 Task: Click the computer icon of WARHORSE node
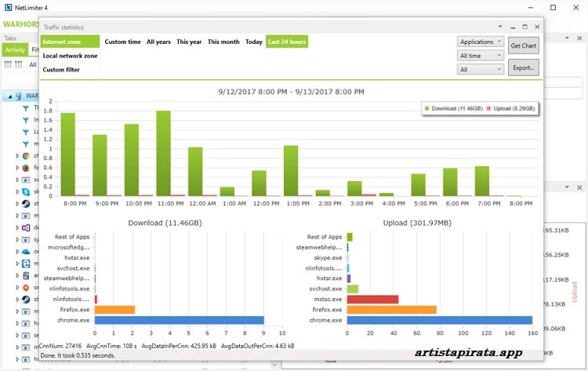tap(19, 96)
